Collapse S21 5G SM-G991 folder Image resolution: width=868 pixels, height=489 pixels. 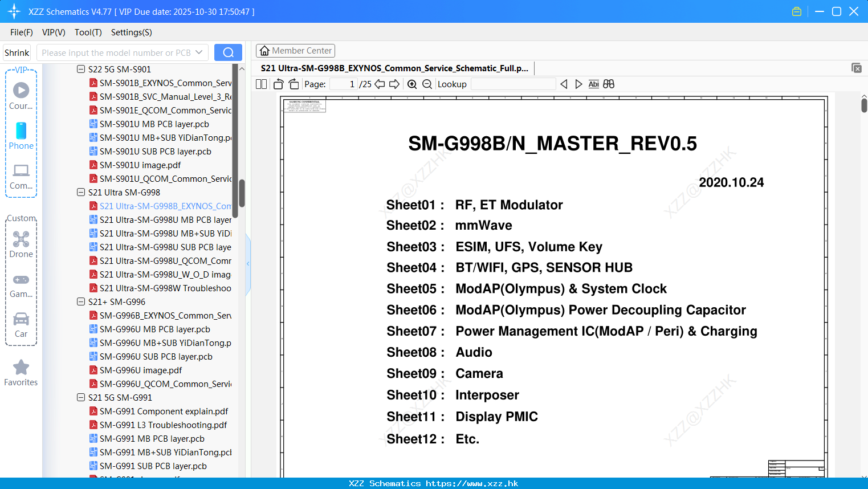(x=81, y=397)
